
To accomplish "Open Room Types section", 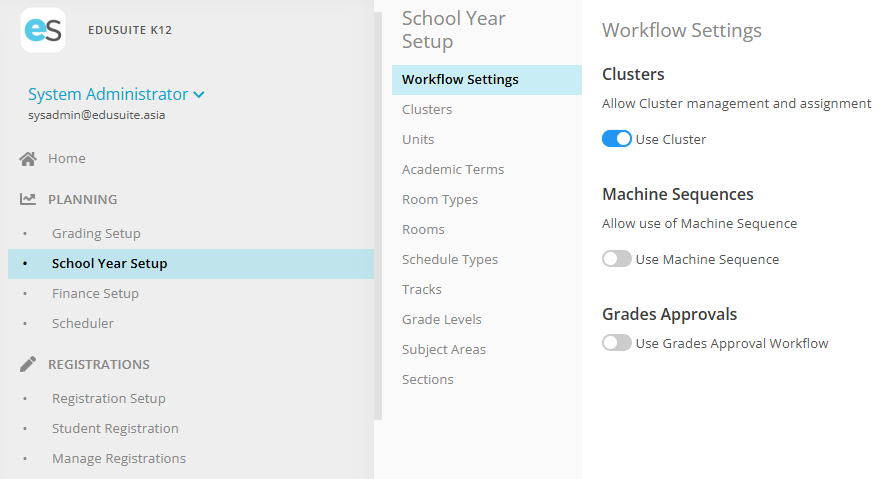I will (440, 199).
